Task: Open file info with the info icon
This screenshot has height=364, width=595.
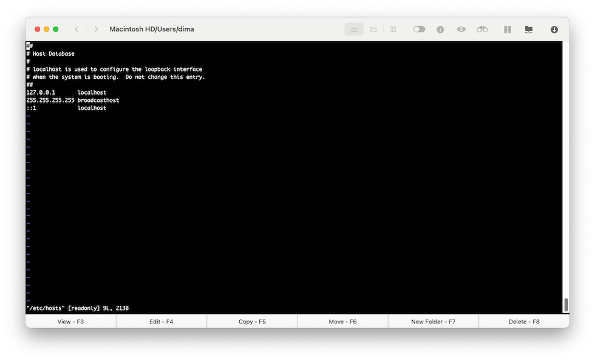Action: pyautogui.click(x=440, y=29)
